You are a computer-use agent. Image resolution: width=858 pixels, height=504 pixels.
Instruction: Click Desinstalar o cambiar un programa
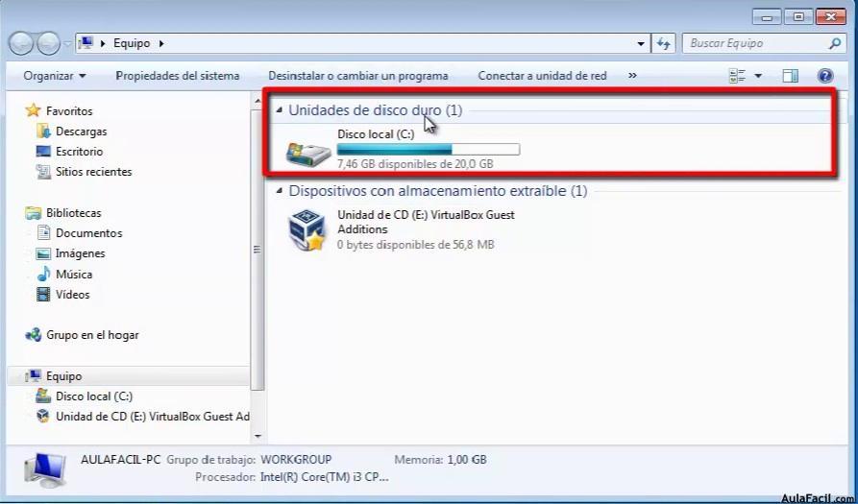coord(357,76)
